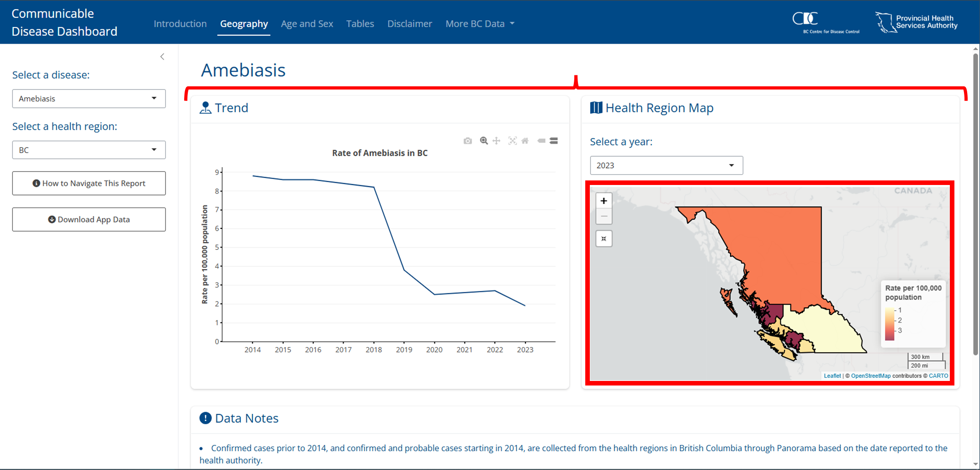Click the 2014 x-axis label
980x470 pixels.
(253, 350)
